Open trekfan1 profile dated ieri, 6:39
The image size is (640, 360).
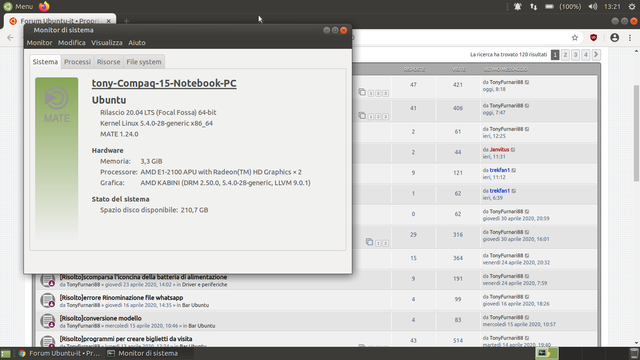pyautogui.click(x=500, y=191)
